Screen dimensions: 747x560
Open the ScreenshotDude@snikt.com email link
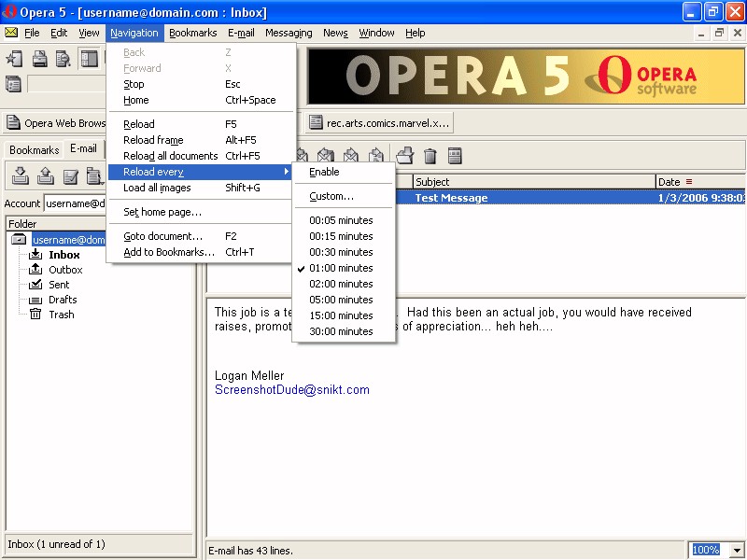coord(292,389)
